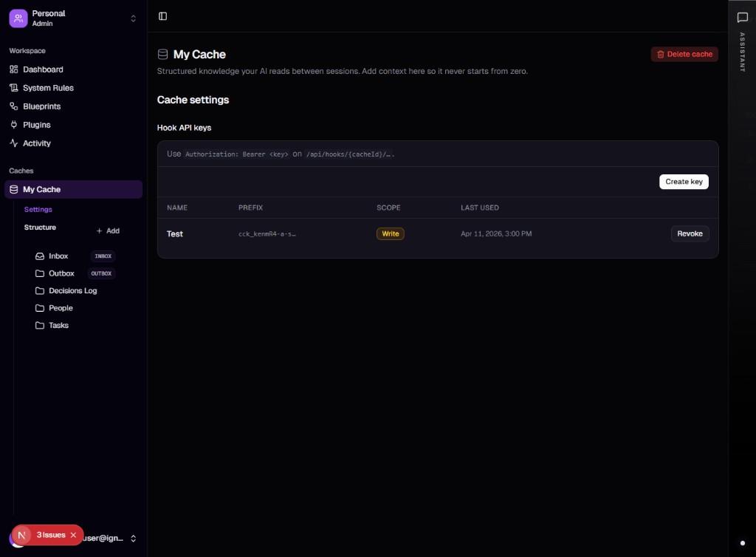Click the trash icon in Delete cache
This screenshot has width=756, height=557.
[x=661, y=55]
